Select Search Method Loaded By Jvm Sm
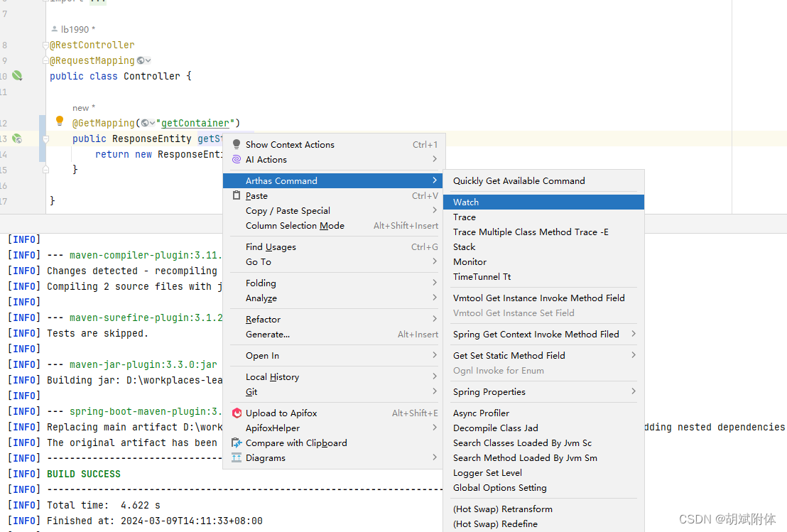 point(543,458)
